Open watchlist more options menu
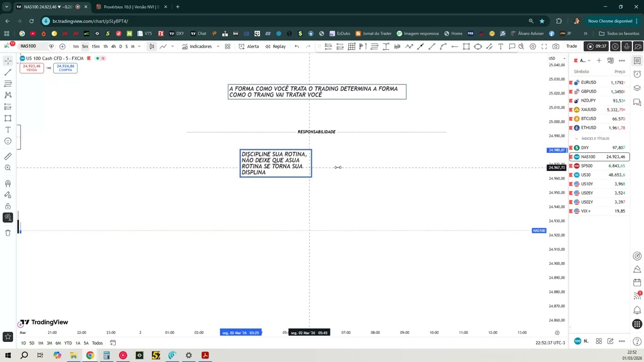This screenshot has width=644, height=362. tap(622, 60)
